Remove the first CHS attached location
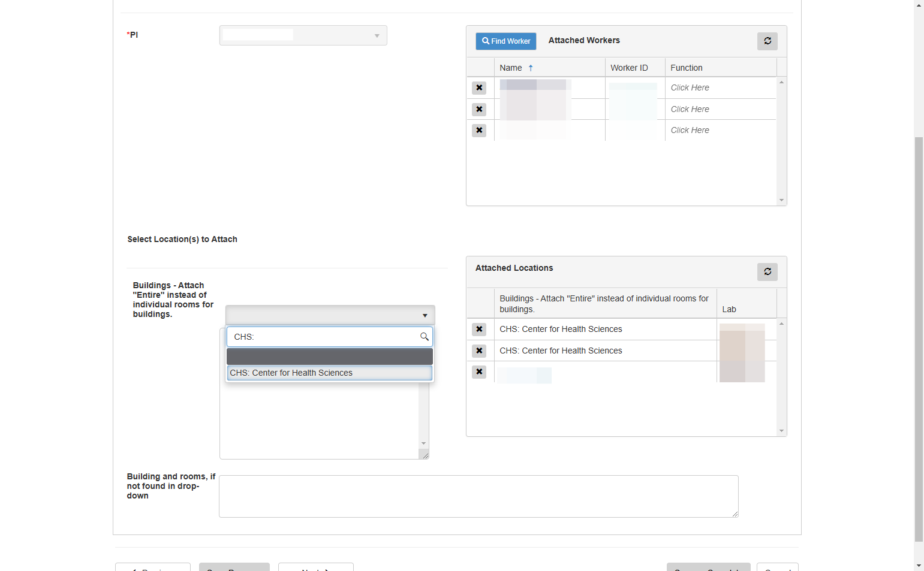924x571 pixels. [479, 330]
